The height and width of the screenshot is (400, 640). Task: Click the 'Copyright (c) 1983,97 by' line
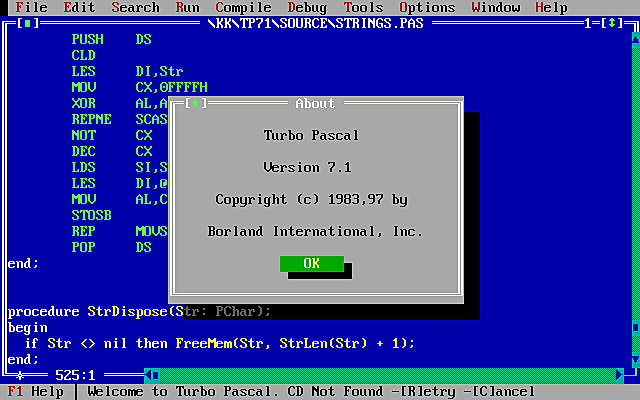coord(311,199)
